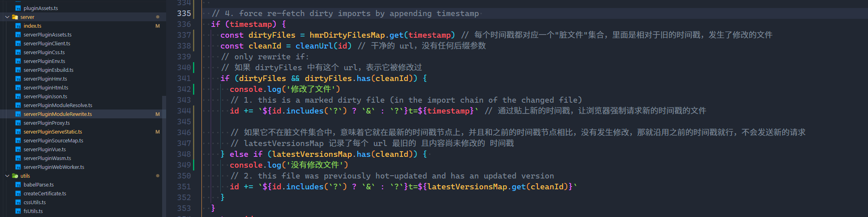Open serverPluginWebWorker.ts file

point(54,167)
